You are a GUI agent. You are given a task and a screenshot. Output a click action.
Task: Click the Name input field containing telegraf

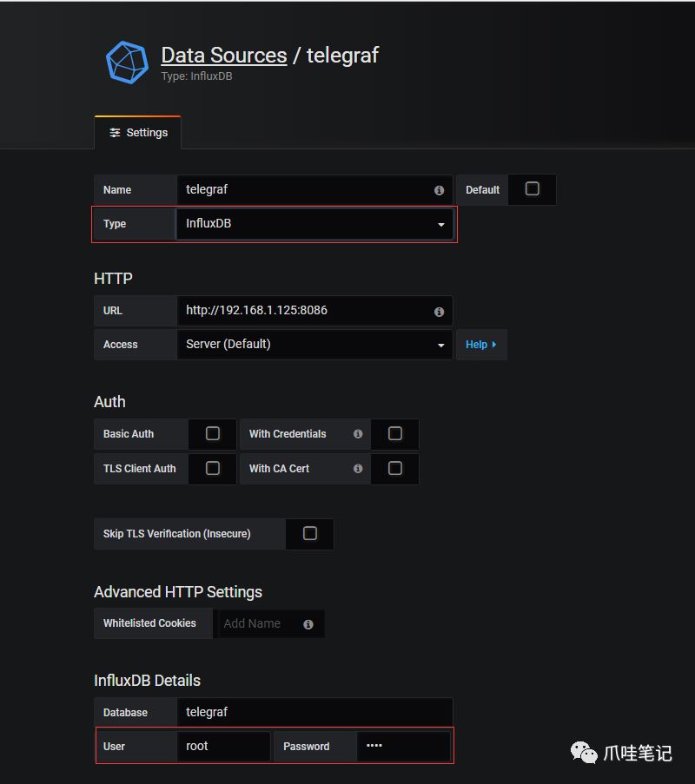(x=314, y=189)
